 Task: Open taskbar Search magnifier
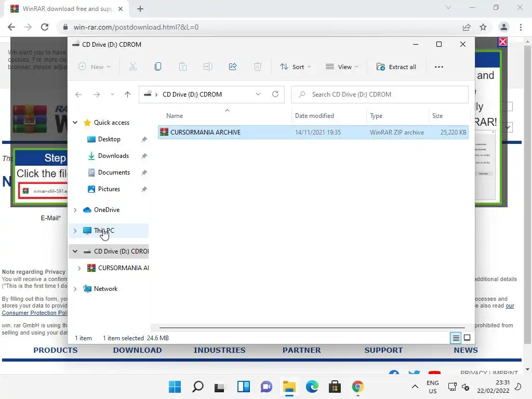click(x=198, y=387)
